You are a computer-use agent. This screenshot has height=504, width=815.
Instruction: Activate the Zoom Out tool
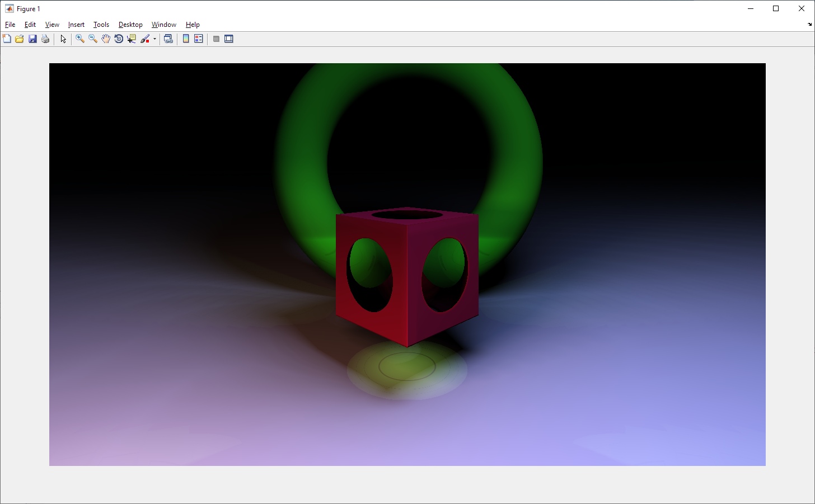click(x=92, y=39)
